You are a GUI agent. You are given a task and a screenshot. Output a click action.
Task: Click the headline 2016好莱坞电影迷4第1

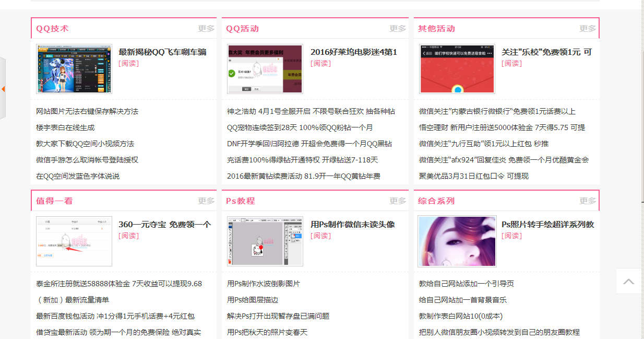(354, 52)
